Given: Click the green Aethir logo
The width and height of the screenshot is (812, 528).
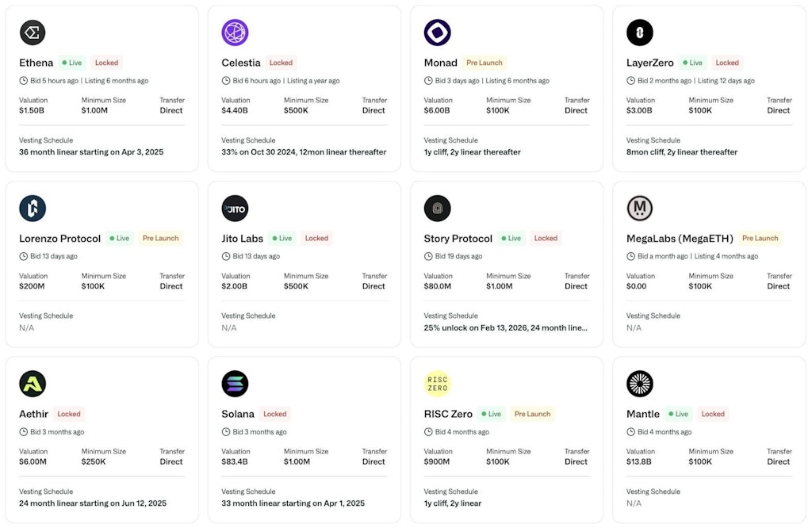Looking at the screenshot, I should point(33,384).
